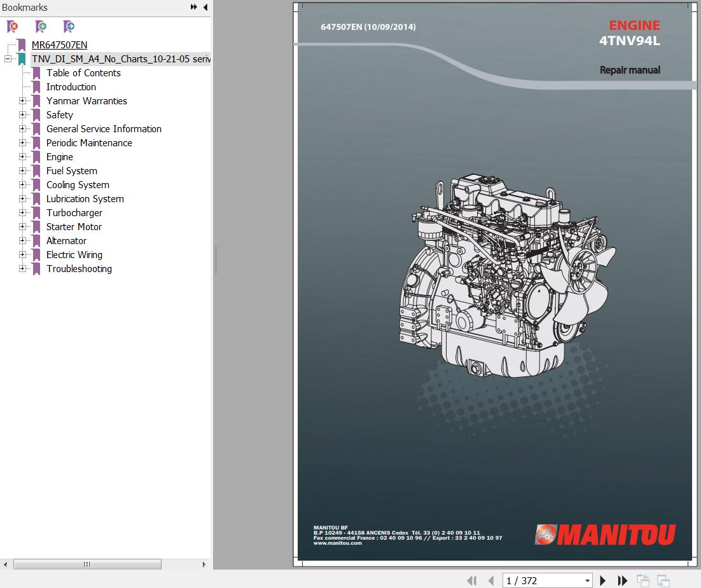Click the bookmark icon beside Troubleshooting
This screenshot has width=701, height=588.
click(37, 268)
